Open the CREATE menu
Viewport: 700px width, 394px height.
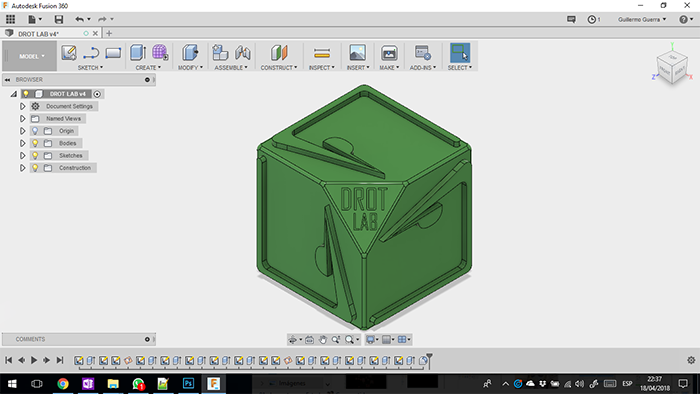pyautogui.click(x=148, y=67)
